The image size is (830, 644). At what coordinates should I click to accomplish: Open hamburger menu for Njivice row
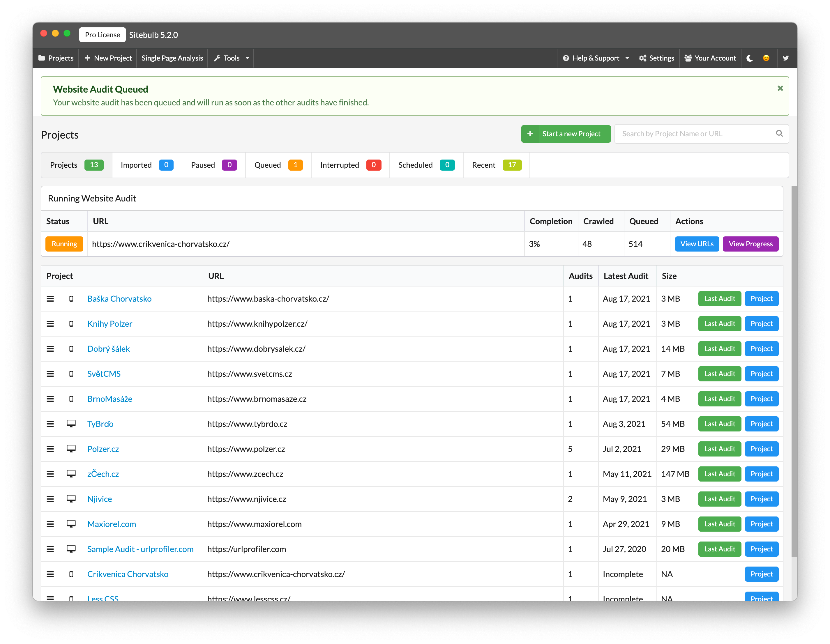[x=50, y=499]
